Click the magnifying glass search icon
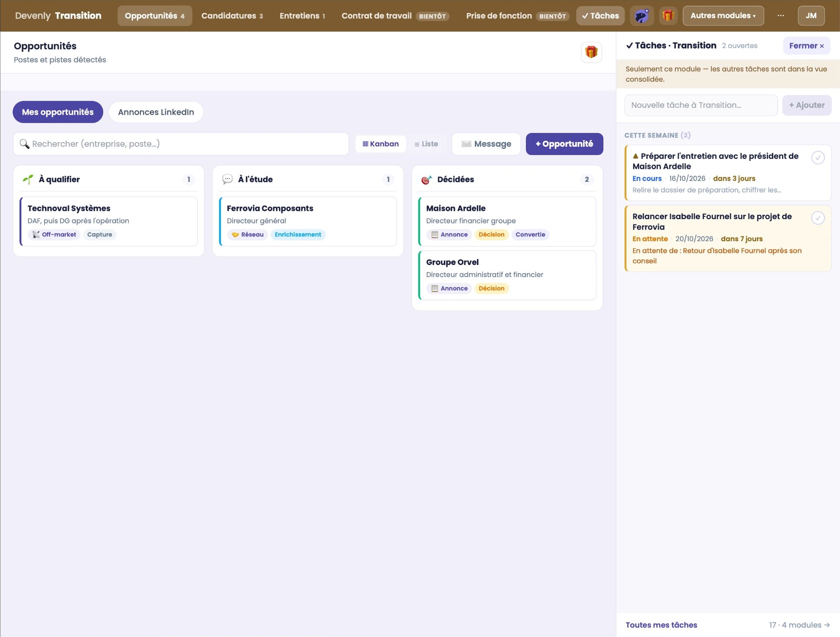The image size is (840, 637). (24, 144)
